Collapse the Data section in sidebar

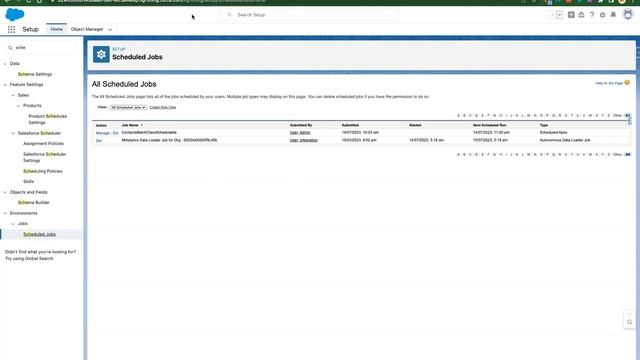click(x=5, y=64)
